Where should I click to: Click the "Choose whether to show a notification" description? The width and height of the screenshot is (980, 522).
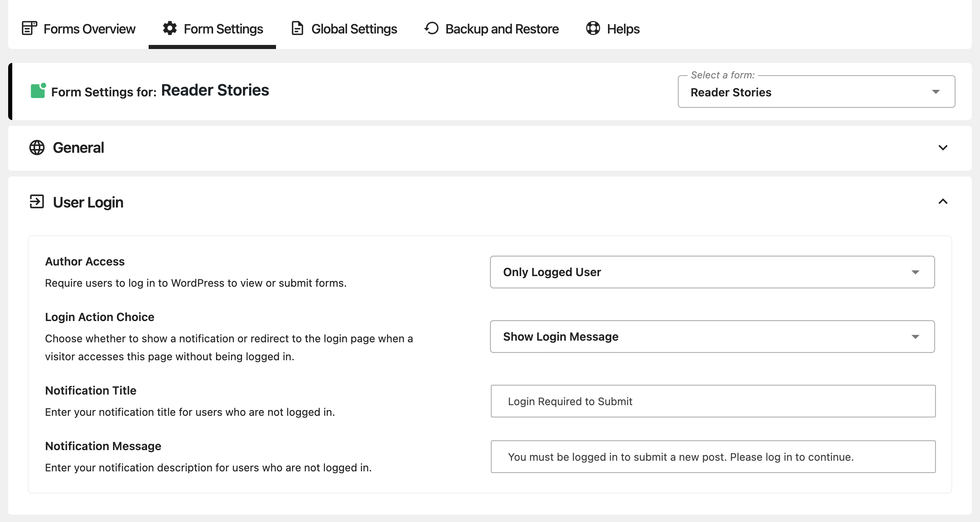229,347
